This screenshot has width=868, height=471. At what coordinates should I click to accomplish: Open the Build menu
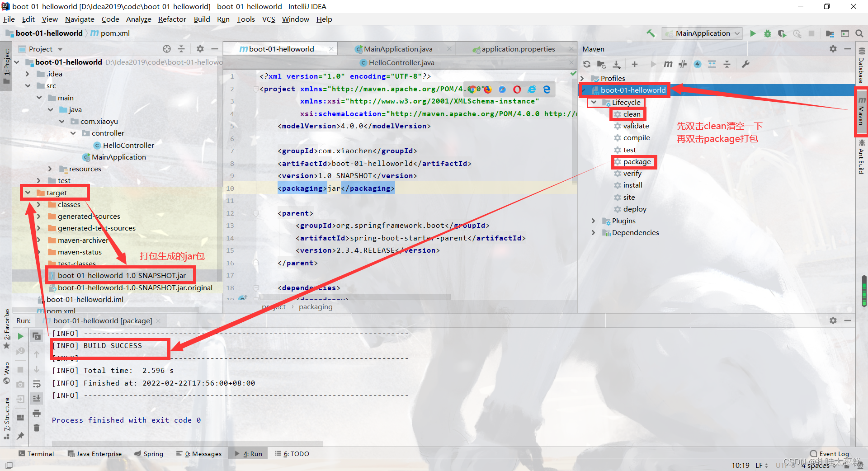pos(202,19)
